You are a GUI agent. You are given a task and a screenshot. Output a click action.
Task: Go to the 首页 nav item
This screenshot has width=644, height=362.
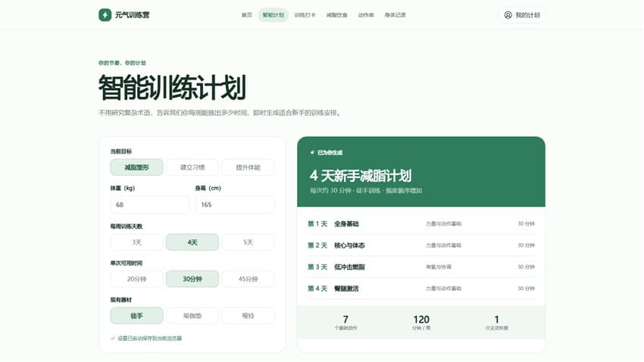pyautogui.click(x=246, y=15)
